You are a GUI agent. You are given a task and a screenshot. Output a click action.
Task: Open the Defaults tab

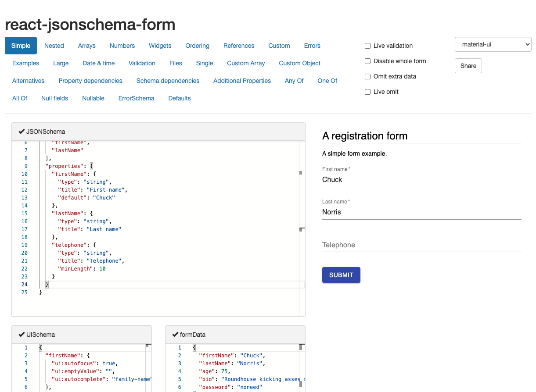[180, 98]
